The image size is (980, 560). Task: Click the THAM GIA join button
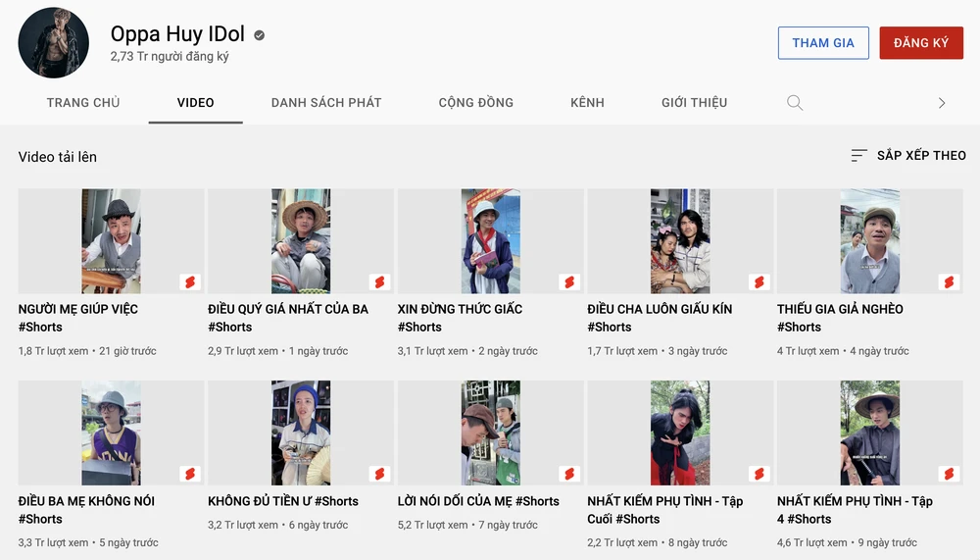(823, 43)
